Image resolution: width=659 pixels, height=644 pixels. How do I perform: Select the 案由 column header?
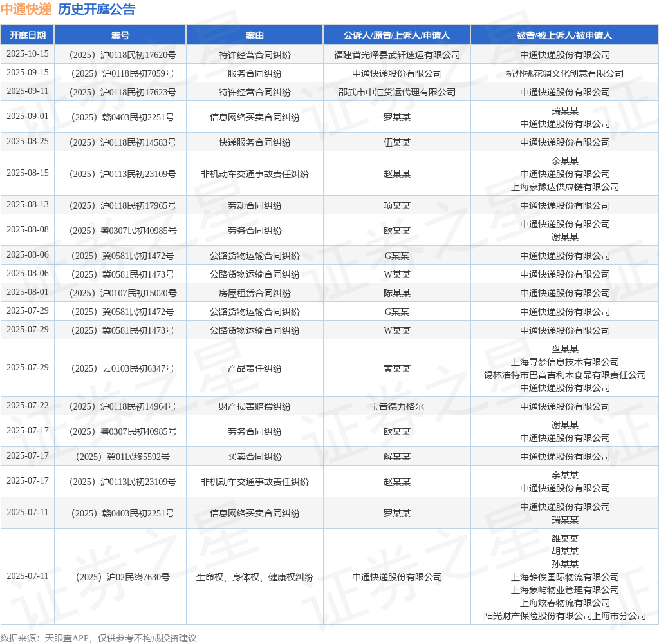tap(255, 35)
